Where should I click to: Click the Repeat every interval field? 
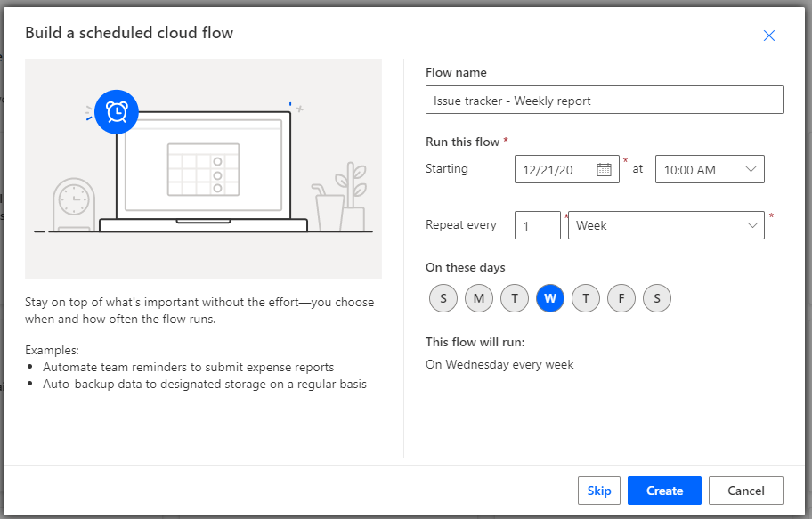(x=537, y=224)
